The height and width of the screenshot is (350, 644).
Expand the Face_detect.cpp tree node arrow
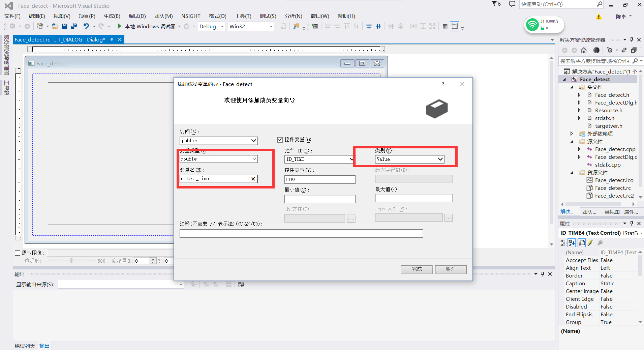579,149
